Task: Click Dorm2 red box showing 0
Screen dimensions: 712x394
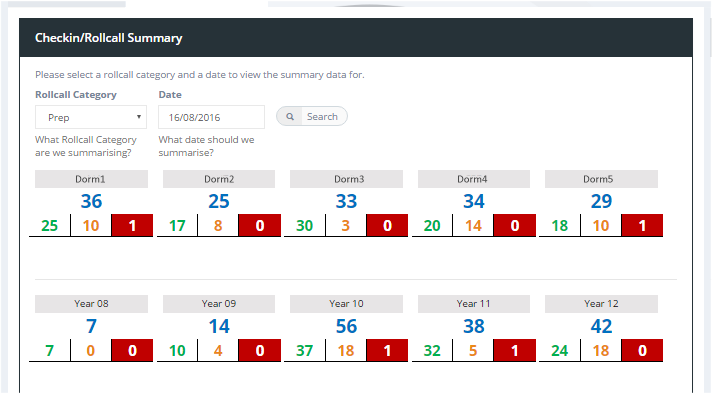Action: (x=260, y=225)
